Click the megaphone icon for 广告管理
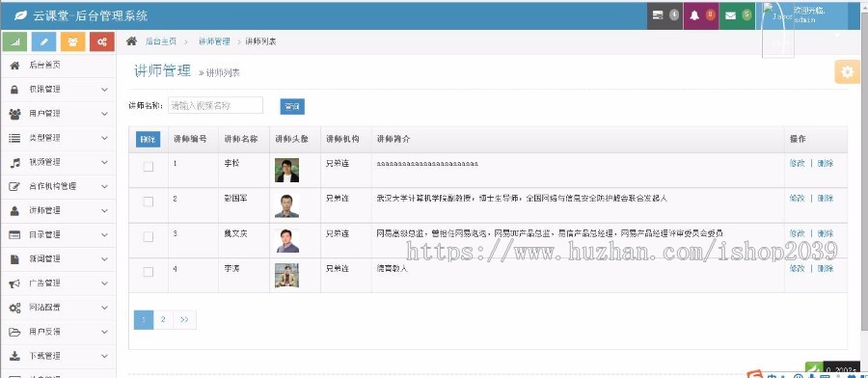 point(14,283)
